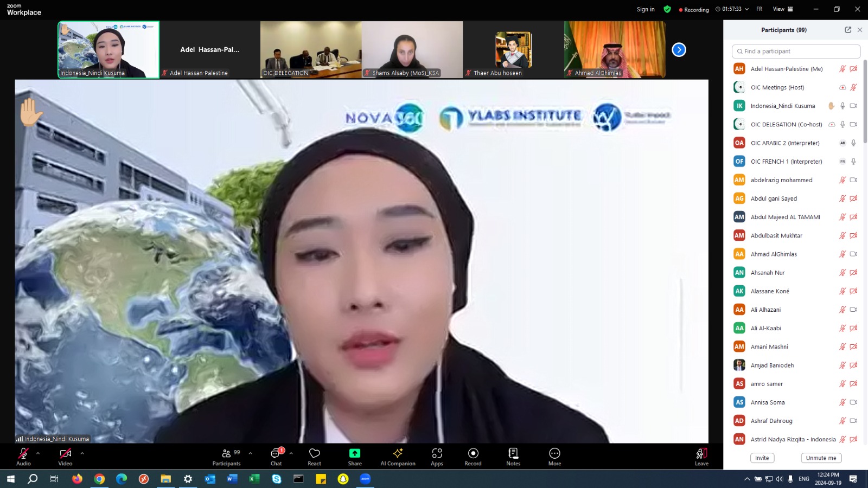Screen dimensions: 868x488
Task: Click the Invite button
Action: pyautogui.click(x=762, y=458)
